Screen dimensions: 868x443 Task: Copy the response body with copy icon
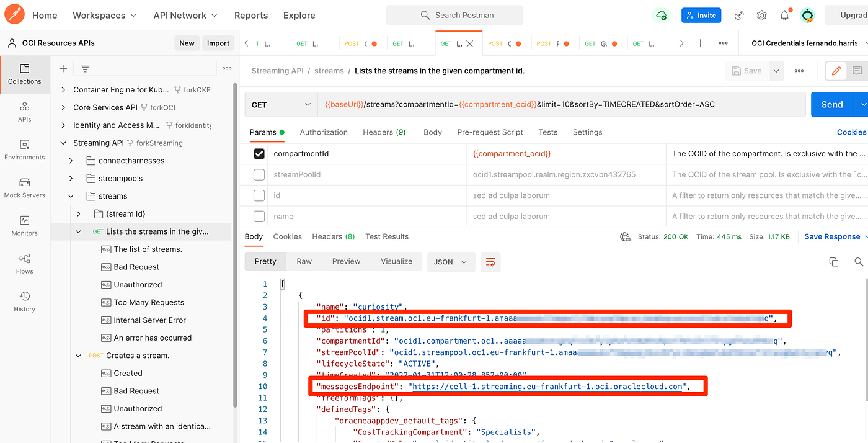coord(834,262)
